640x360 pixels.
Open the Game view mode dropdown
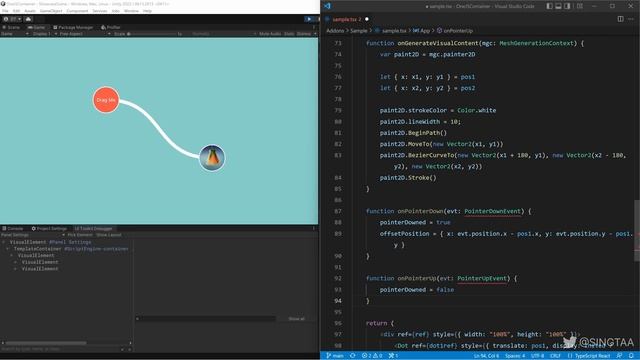[x=15, y=34]
